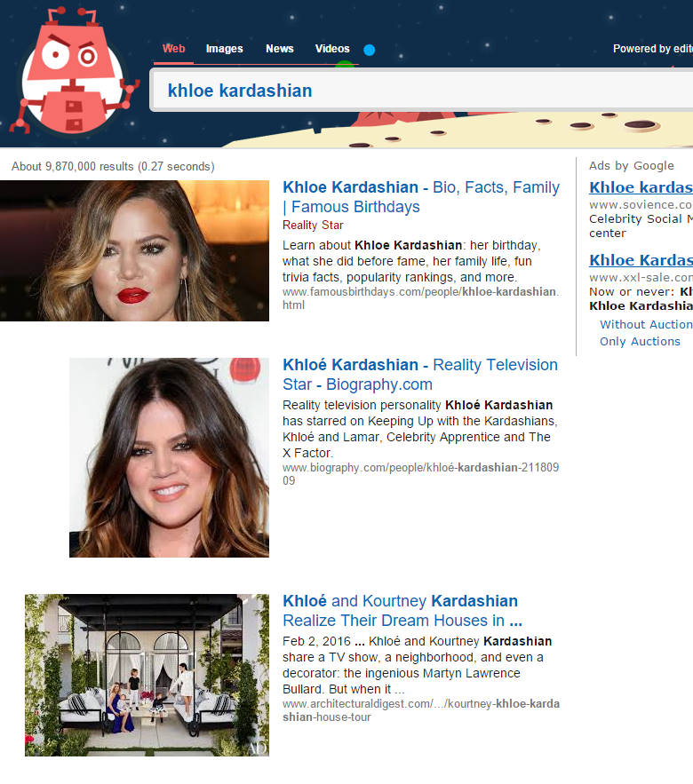The height and width of the screenshot is (784, 693).
Task: Open the Dream Houses Architectural Digest result
Action: point(402,611)
